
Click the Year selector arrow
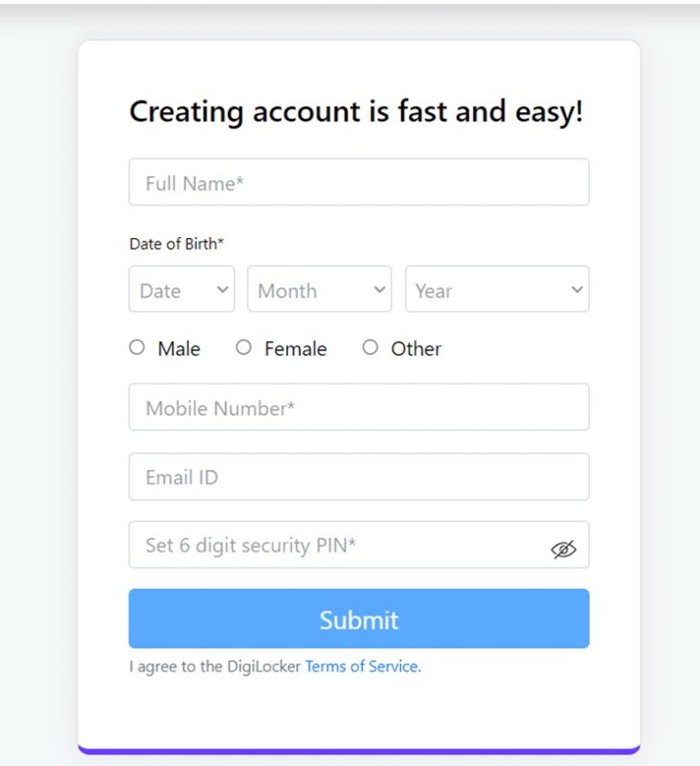point(576,289)
